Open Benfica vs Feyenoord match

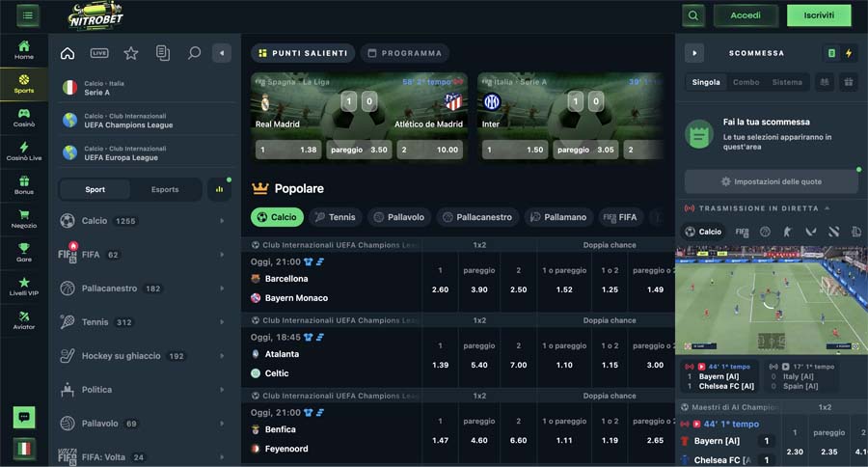tap(331, 430)
